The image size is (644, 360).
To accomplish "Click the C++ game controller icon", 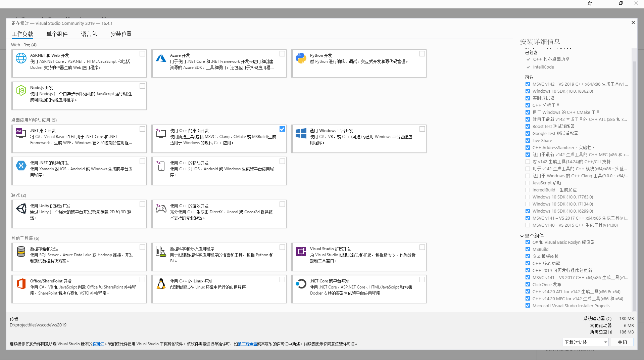I will (161, 209).
